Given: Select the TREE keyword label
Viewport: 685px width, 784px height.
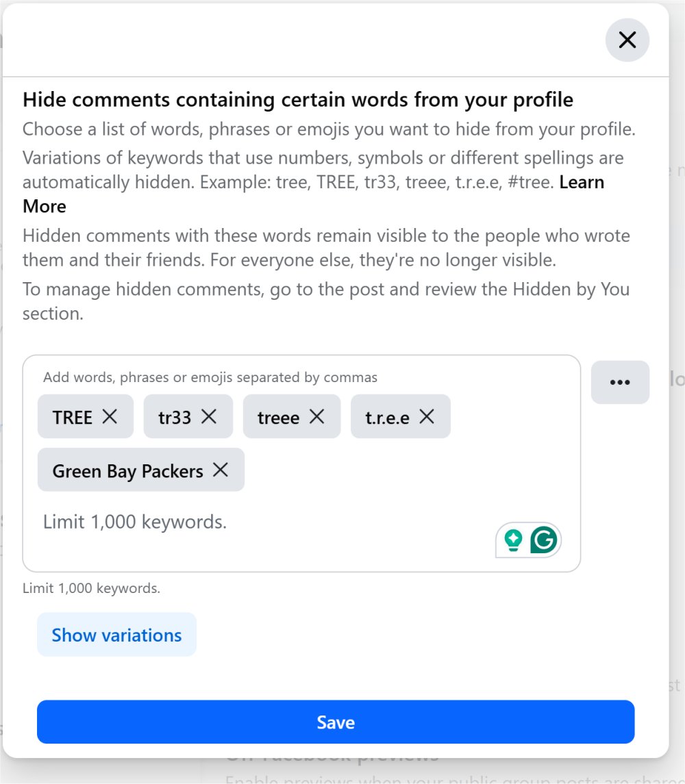Looking at the screenshot, I should coord(72,417).
